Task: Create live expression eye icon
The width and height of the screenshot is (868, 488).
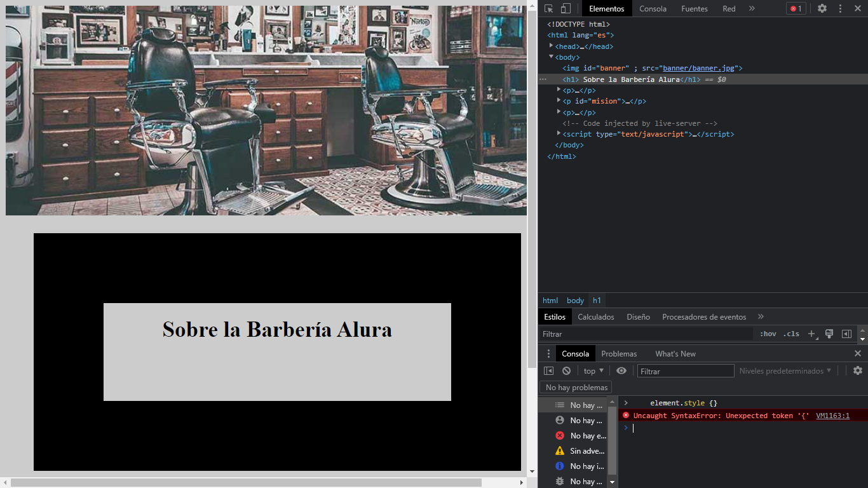Action: tap(621, 371)
